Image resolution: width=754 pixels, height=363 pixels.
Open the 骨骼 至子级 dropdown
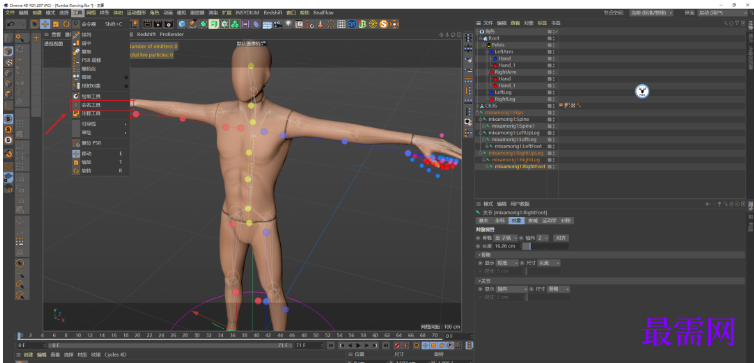(x=506, y=238)
